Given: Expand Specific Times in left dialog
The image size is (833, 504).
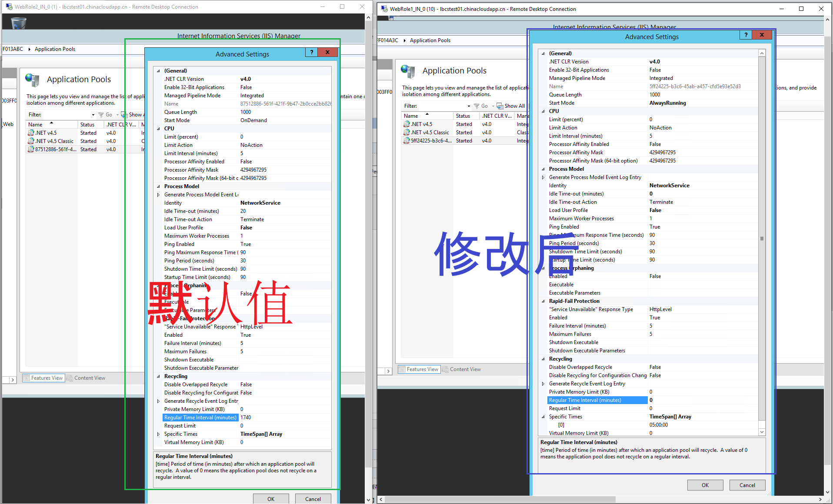Looking at the screenshot, I should pyautogui.click(x=158, y=434).
